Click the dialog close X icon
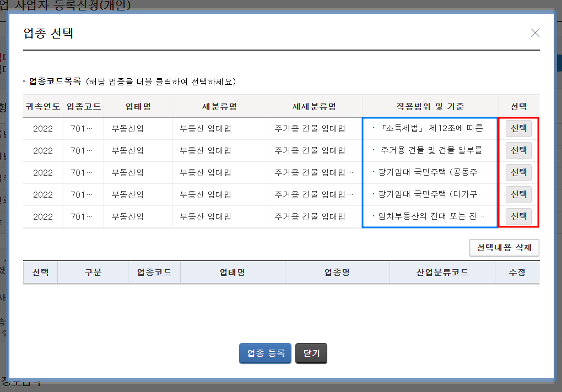The image size is (562, 392). [534, 32]
